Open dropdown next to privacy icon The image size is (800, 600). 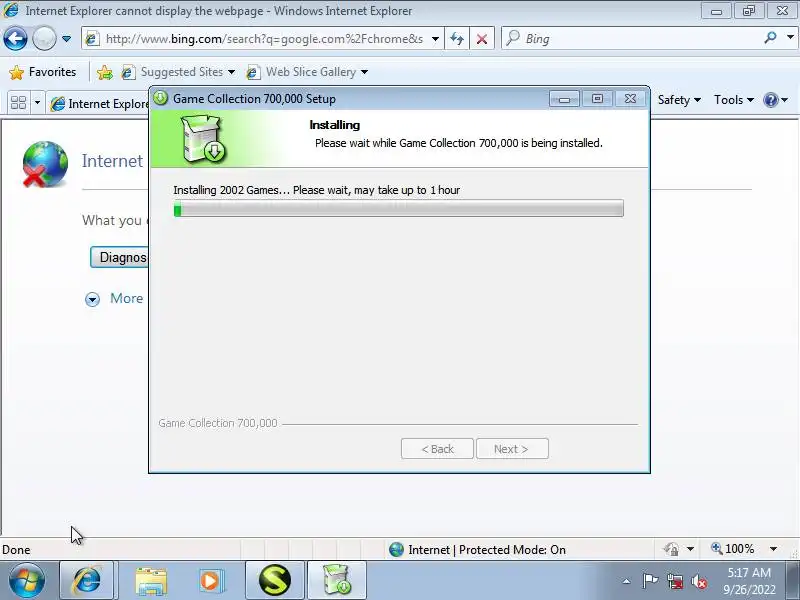tap(690, 549)
